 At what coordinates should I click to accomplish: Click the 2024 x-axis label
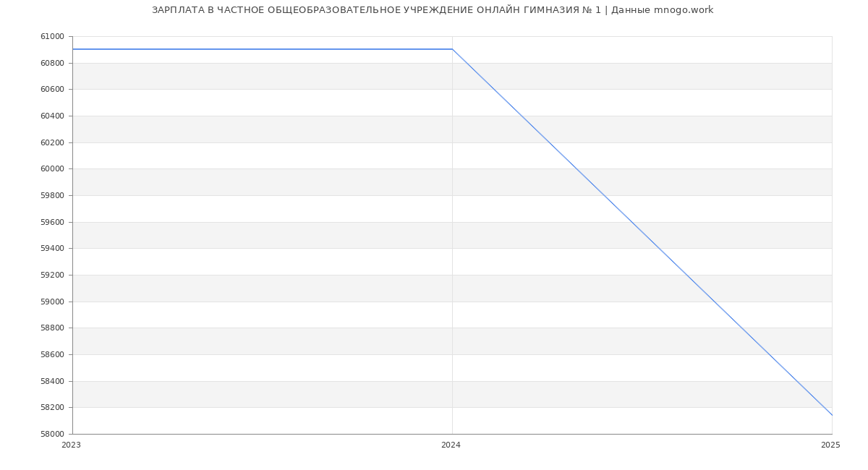pyautogui.click(x=451, y=445)
